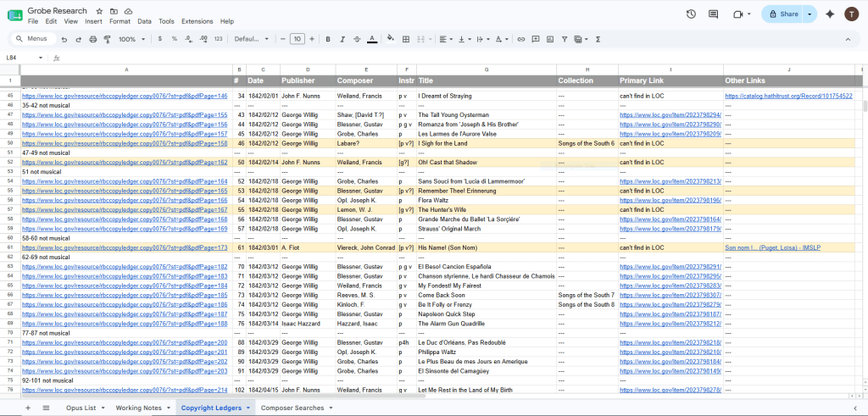The image size is (868, 416).
Task: Open the Gemini sparkle assistant
Action: coord(830,14)
